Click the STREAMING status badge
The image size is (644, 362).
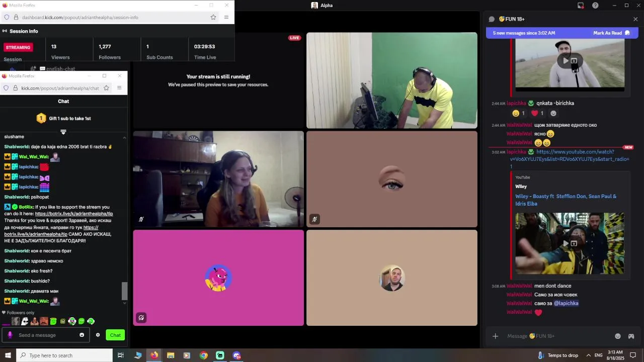[18, 47]
